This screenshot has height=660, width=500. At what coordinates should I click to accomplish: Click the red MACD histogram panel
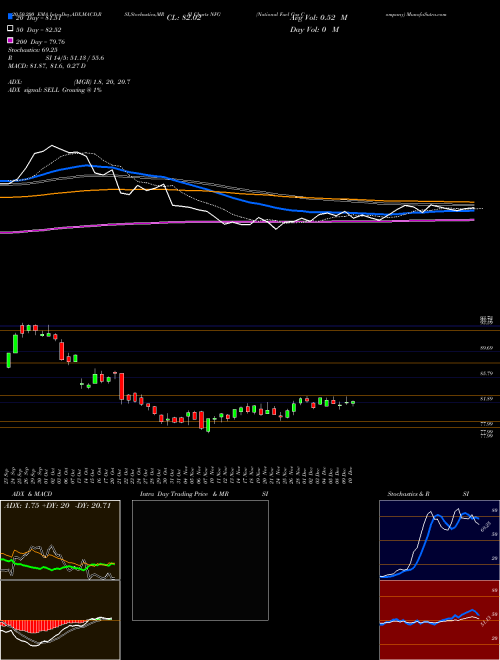pyautogui.click(x=60, y=620)
